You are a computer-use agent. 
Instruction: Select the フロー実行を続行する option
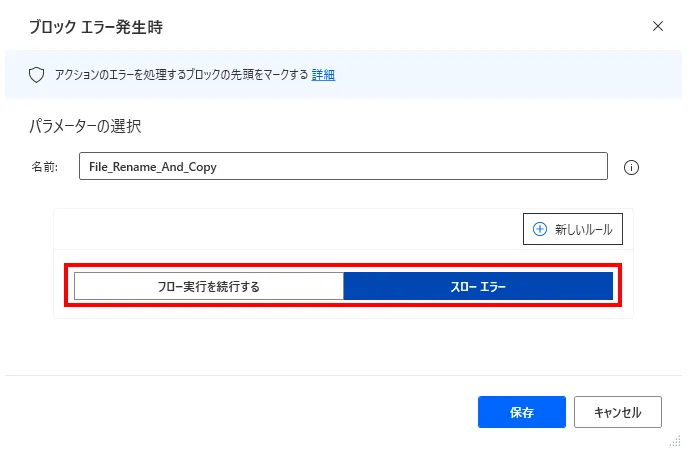click(208, 287)
